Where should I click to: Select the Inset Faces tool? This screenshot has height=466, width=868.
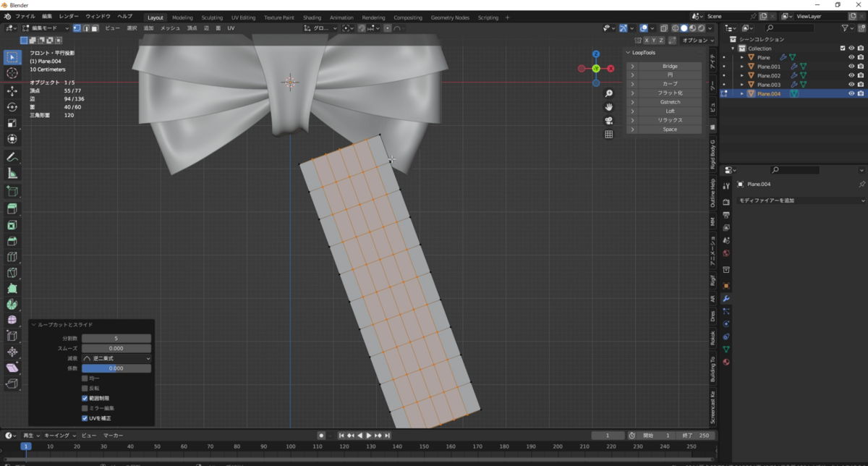click(12, 225)
